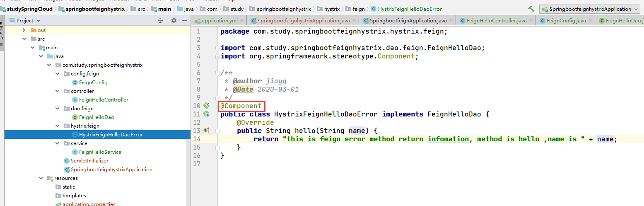Click HystrixFeignHelloDaoError in the navigation bar
The image size is (644, 206).
click(x=406, y=9)
